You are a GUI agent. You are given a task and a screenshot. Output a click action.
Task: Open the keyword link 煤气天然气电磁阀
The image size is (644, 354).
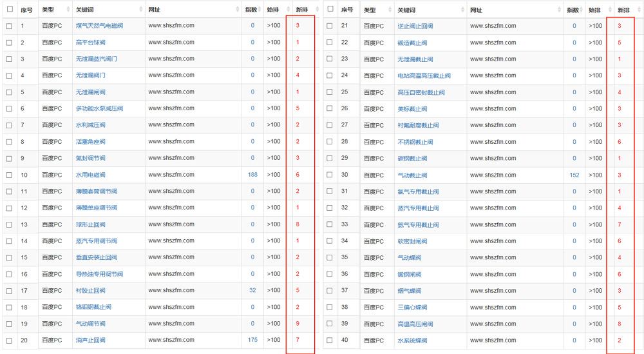coord(99,26)
